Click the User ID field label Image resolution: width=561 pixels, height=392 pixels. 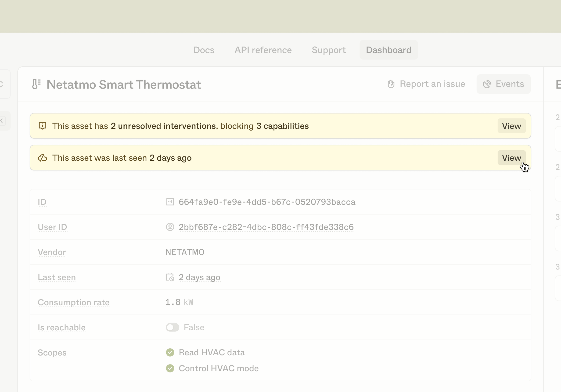coord(52,227)
